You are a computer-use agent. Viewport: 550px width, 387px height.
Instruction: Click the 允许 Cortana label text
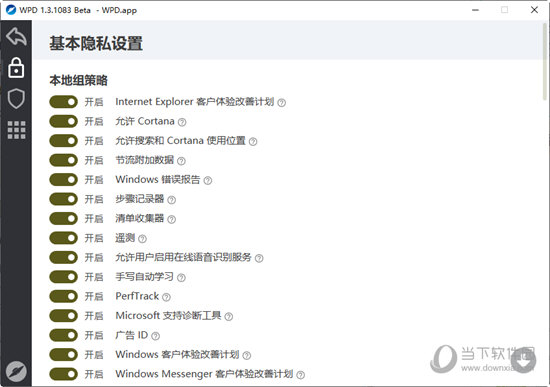[145, 121]
